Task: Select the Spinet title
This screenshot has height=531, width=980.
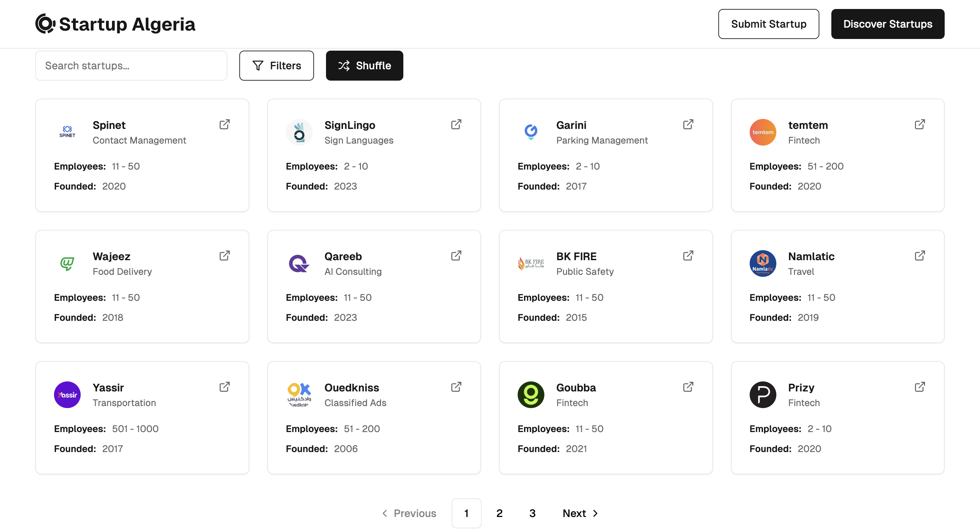Action: [109, 125]
